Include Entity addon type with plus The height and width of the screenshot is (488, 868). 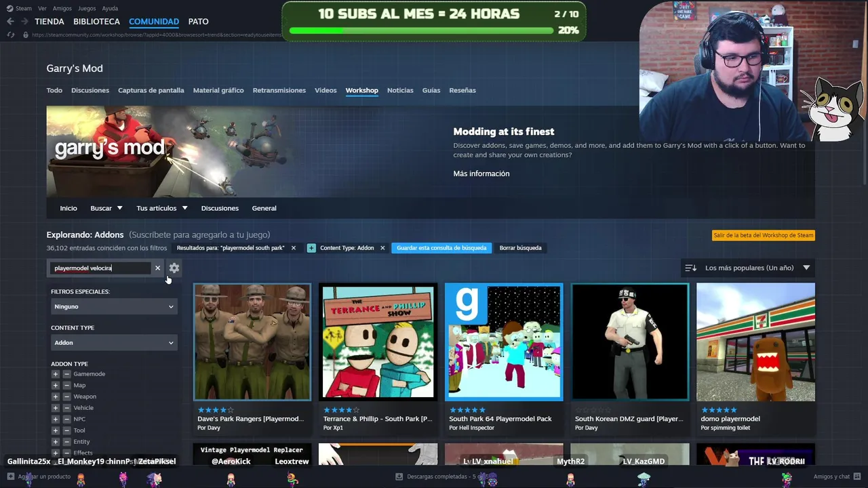coord(56,442)
